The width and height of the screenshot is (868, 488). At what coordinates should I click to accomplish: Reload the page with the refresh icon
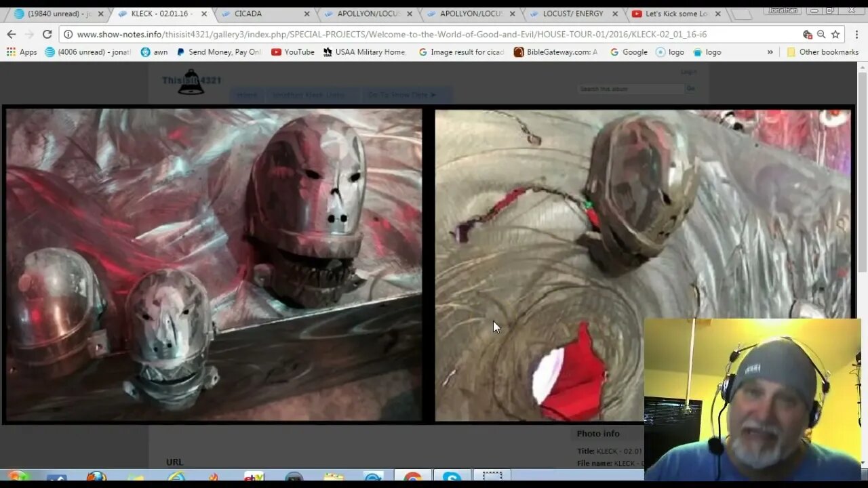47,35
